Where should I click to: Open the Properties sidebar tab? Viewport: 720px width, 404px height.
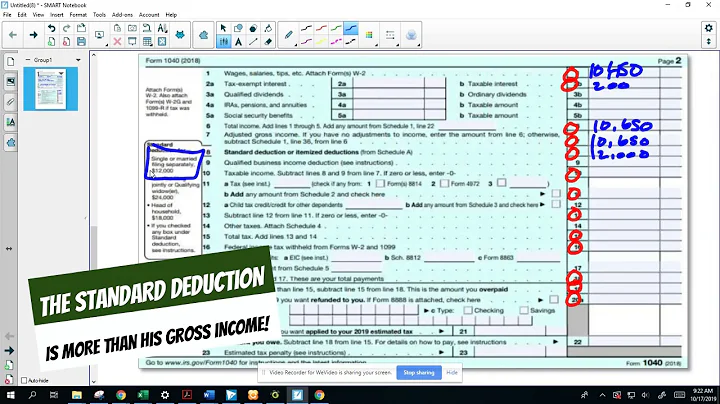click(x=11, y=122)
